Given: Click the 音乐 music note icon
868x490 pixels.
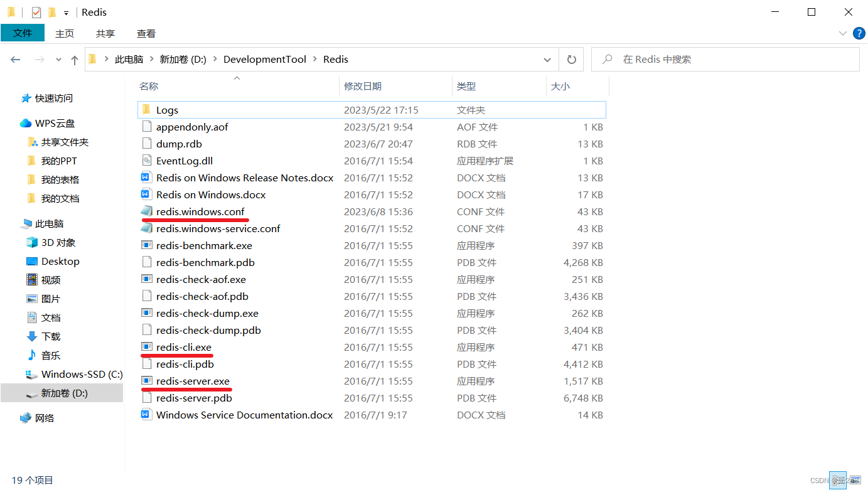Looking at the screenshot, I should (32, 355).
